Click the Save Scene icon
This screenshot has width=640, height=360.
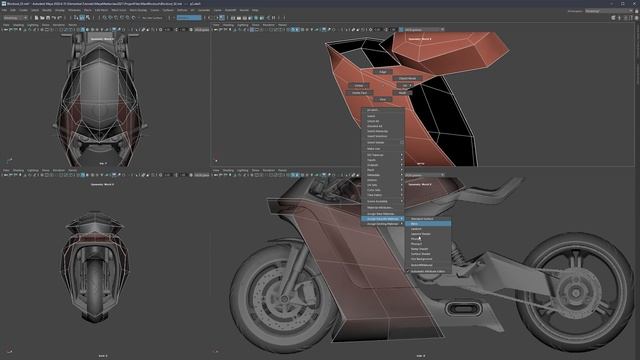[x=48, y=18]
